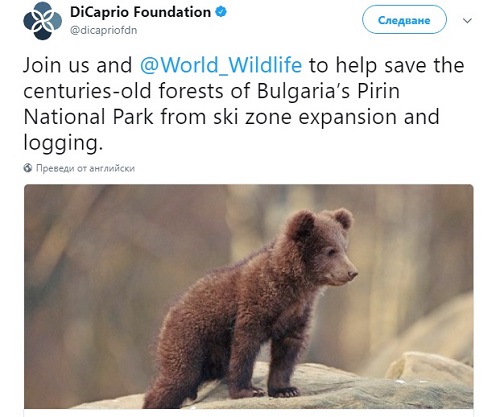The image size is (500, 417).
Task: Click the Следване follow button
Action: 404,20
